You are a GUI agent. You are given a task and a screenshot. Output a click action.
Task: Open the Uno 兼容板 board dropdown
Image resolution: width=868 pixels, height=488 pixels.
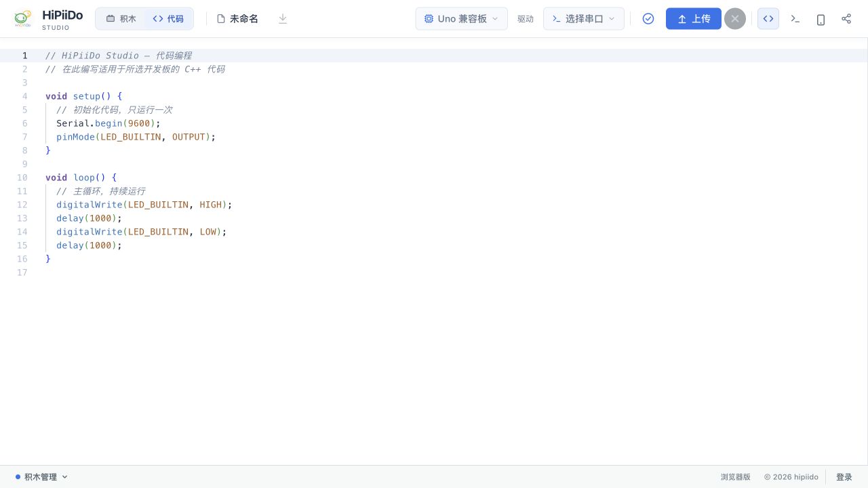[461, 19]
